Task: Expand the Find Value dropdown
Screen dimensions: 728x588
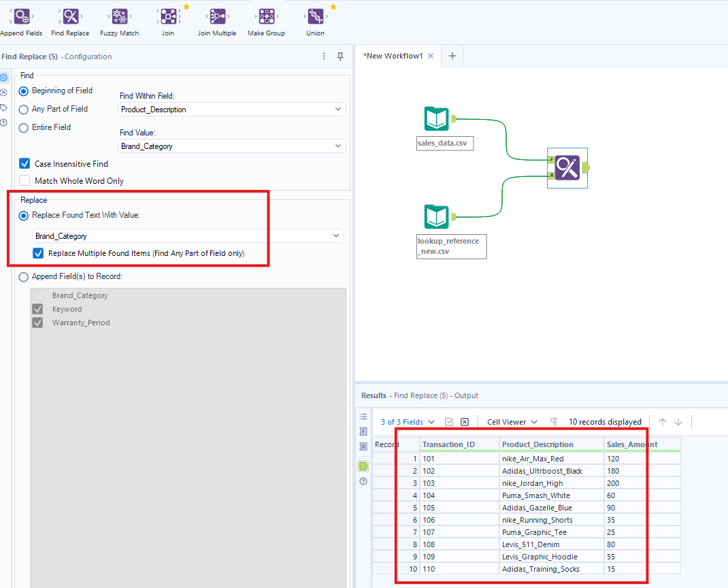Action: coord(232,146)
